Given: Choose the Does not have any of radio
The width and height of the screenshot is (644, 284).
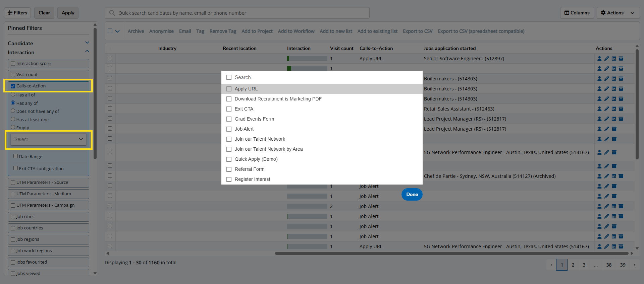Looking at the screenshot, I should [13, 111].
